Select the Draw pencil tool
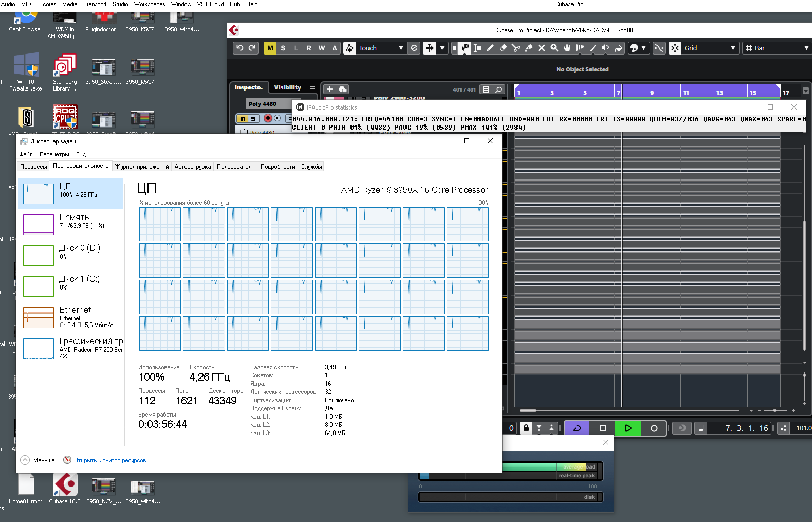 (x=490, y=48)
